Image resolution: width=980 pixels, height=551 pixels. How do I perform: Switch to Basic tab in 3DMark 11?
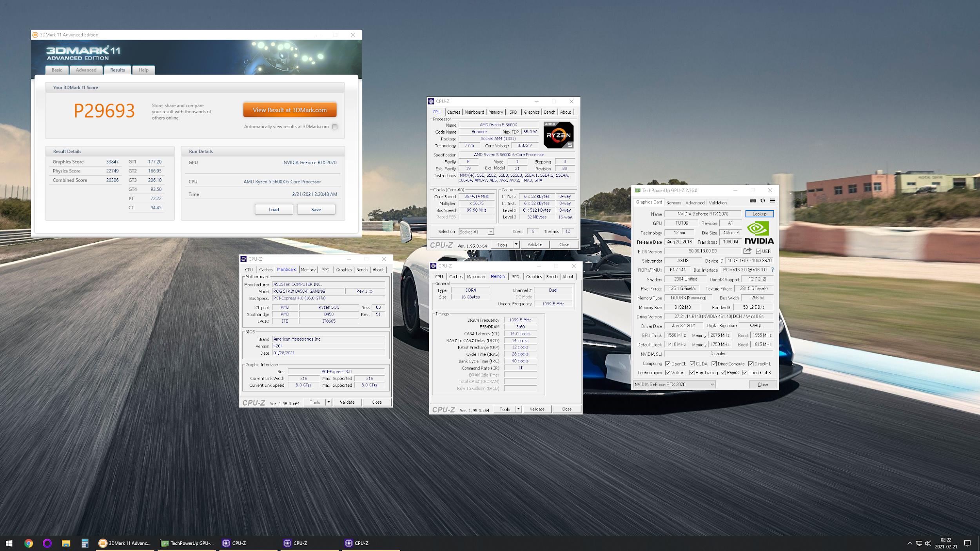coord(57,70)
